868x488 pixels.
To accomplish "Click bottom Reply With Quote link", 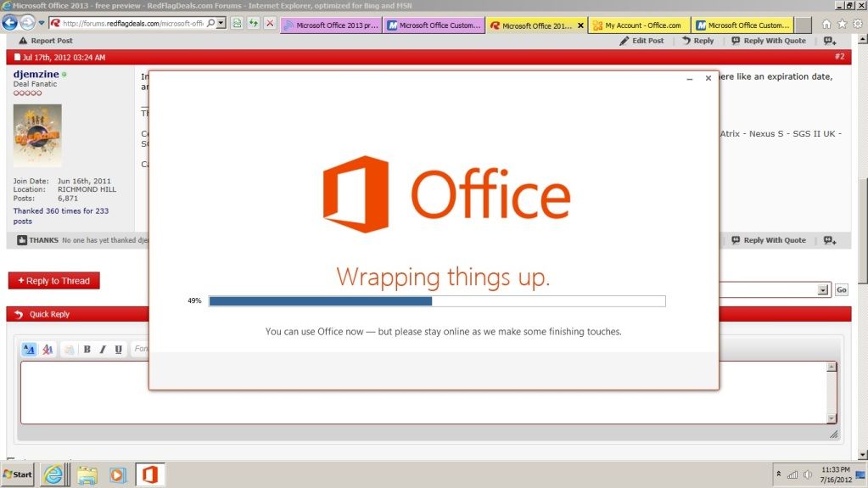I will (x=769, y=240).
